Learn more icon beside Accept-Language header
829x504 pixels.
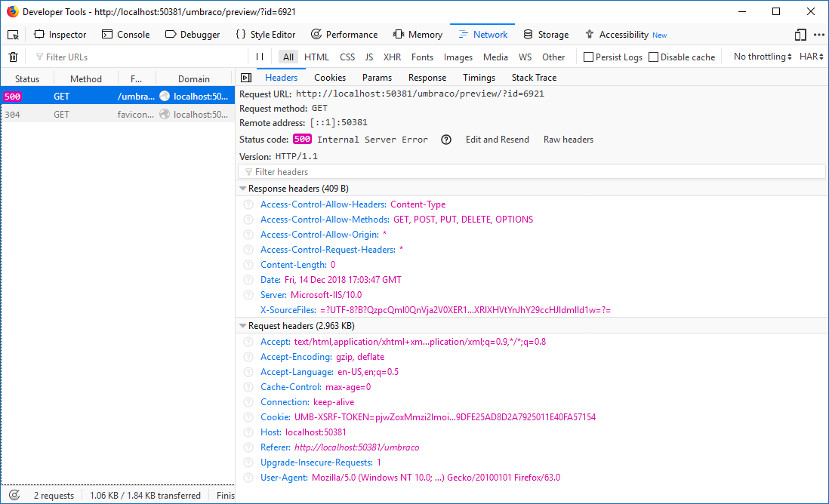coord(248,372)
